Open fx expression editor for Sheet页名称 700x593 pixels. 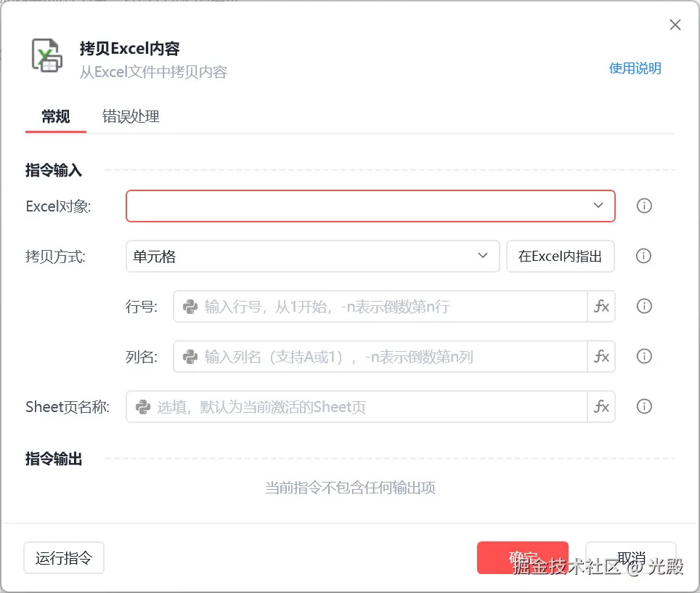pos(601,406)
